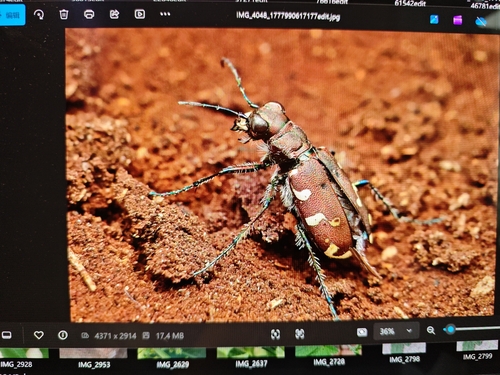The width and height of the screenshot is (500, 375).
Task: Zoom out with the magnifier minus icon
Action: point(431,330)
